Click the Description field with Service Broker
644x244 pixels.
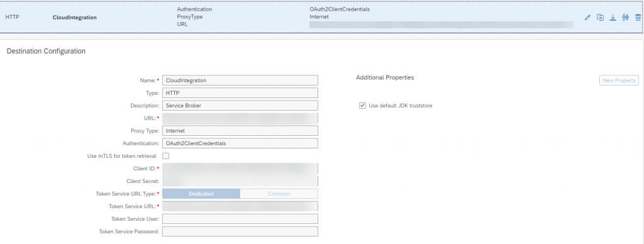pos(240,106)
